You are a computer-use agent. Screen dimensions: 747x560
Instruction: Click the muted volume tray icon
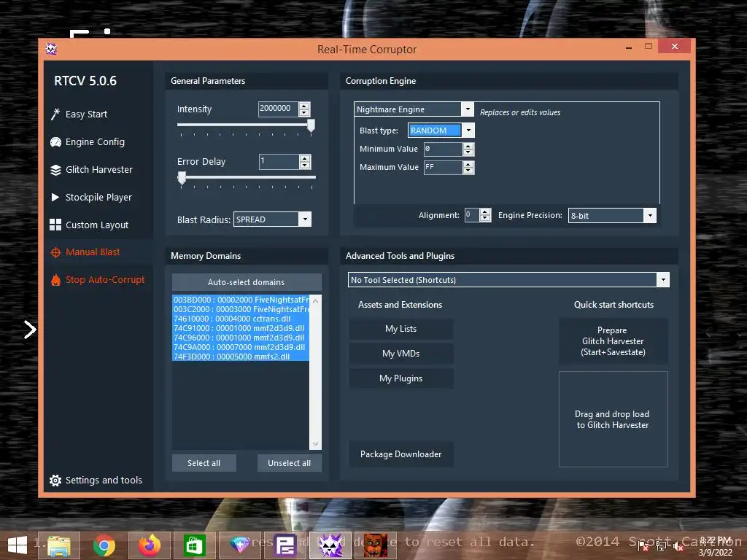coord(678,547)
